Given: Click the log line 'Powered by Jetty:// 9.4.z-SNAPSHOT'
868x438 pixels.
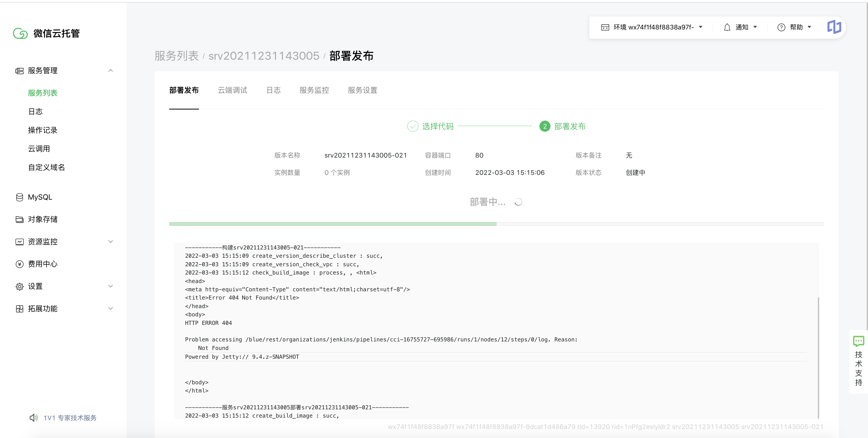Looking at the screenshot, I should click(242, 357).
